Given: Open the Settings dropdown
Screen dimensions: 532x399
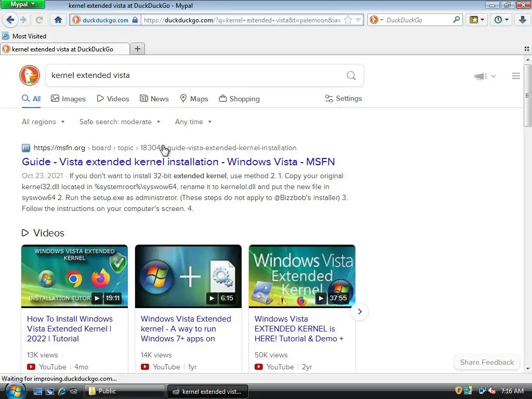Looking at the screenshot, I should point(343,98).
